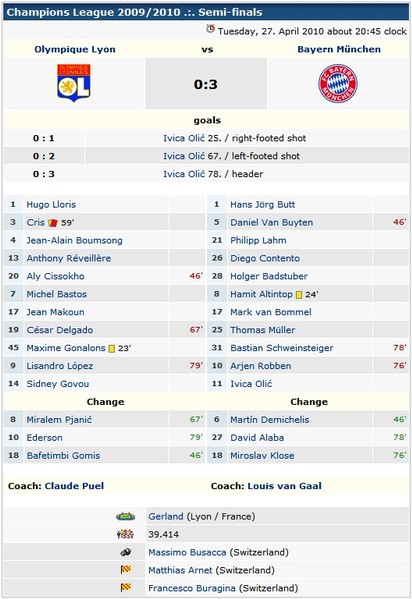The height and width of the screenshot is (599, 412).
Task: Open Hugo Lloris player profile
Action: pyautogui.click(x=51, y=204)
